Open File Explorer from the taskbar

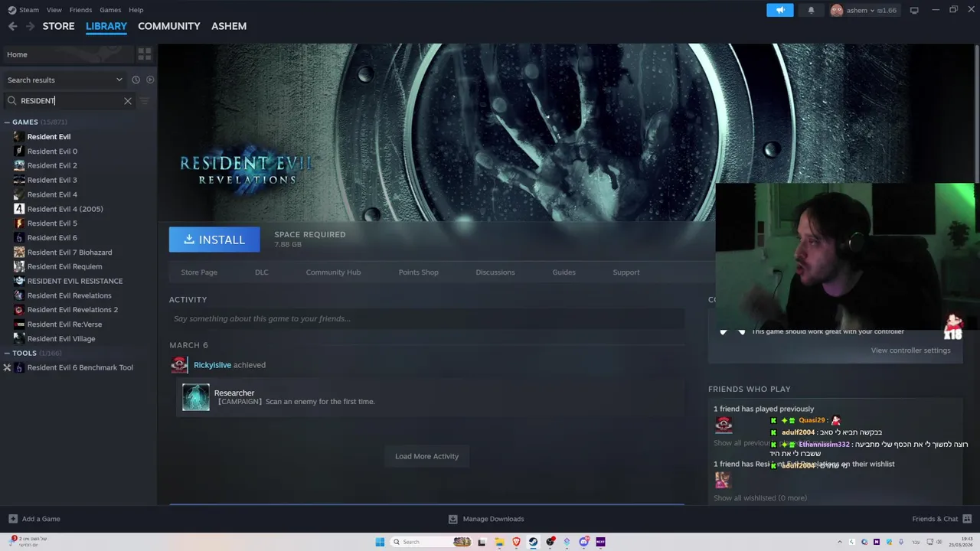[x=499, y=542]
